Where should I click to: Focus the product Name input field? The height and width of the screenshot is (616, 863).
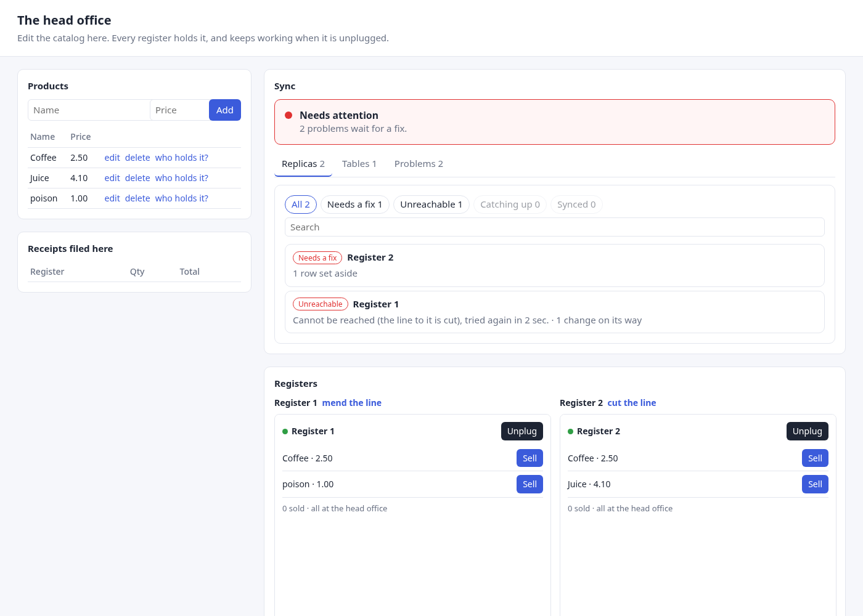pos(89,110)
